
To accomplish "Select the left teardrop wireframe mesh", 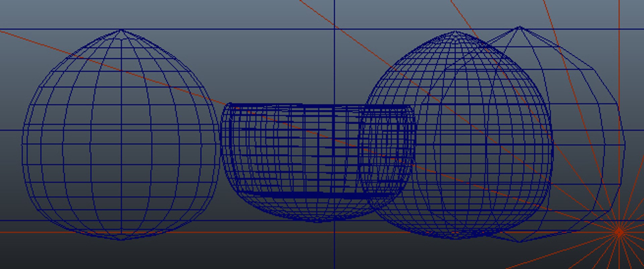I will tap(121, 135).
